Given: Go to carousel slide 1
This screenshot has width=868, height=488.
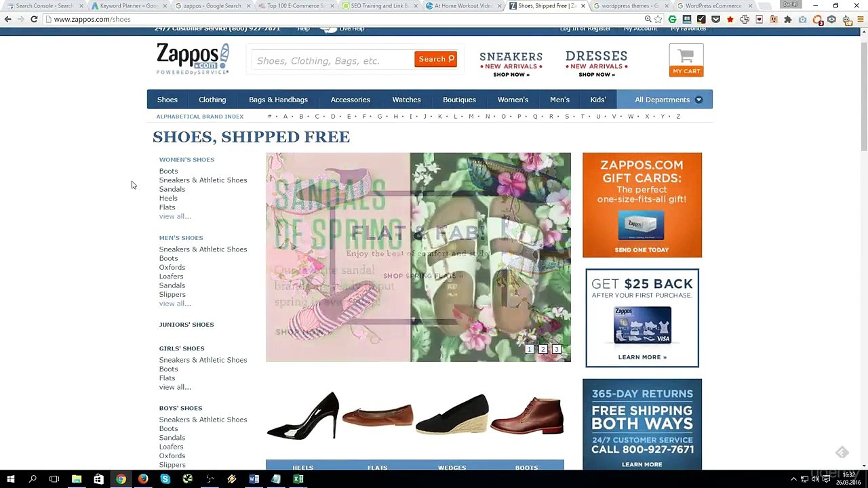Looking at the screenshot, I should (530, 349).
